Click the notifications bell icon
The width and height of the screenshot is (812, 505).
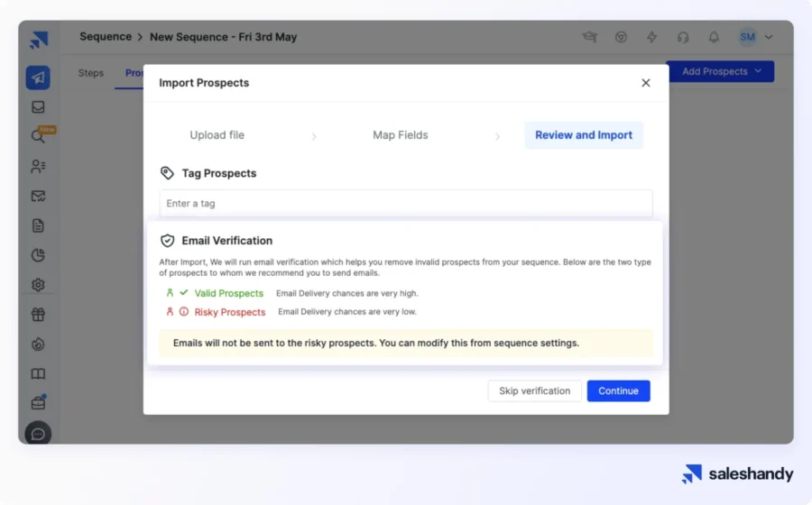tap(714, 37)
